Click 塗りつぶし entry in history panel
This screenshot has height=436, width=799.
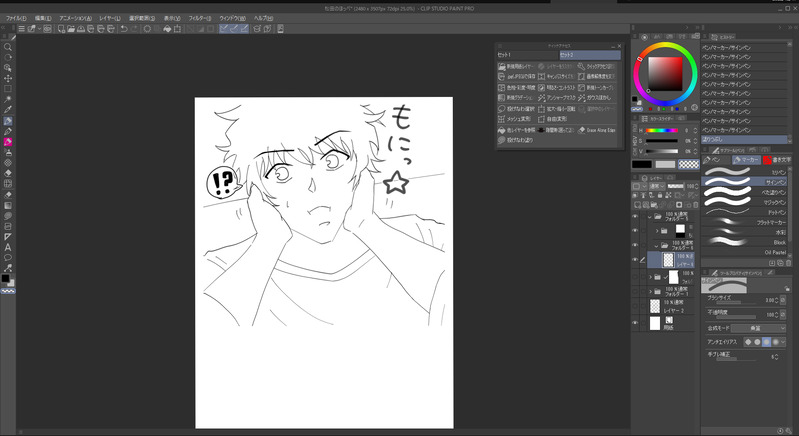pyautogui.click(x=744, y=139)
